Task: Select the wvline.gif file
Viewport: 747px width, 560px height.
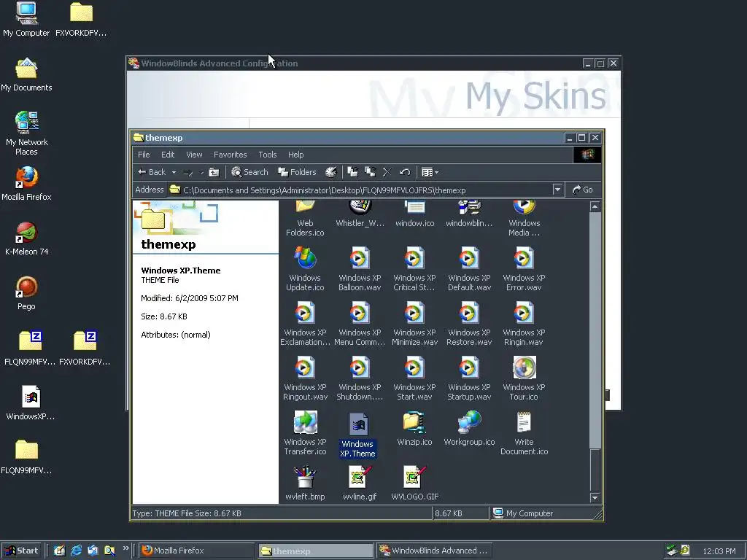Action: point(360,483)
